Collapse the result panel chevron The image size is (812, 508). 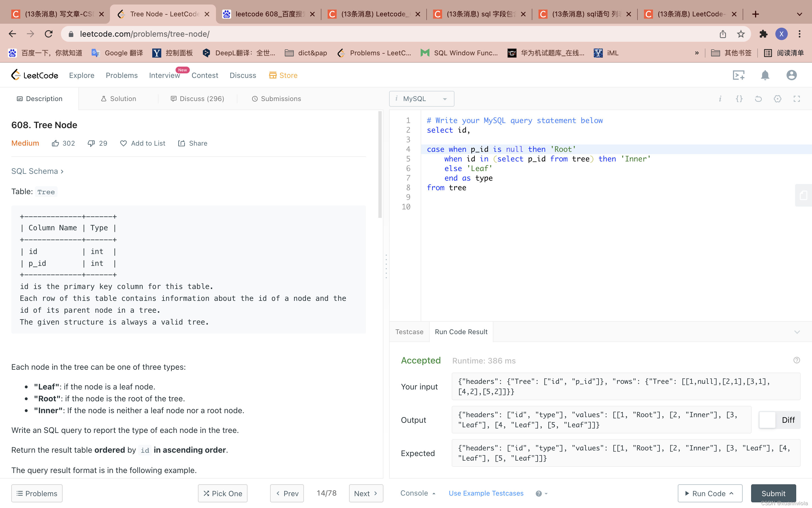click(797, 332)
